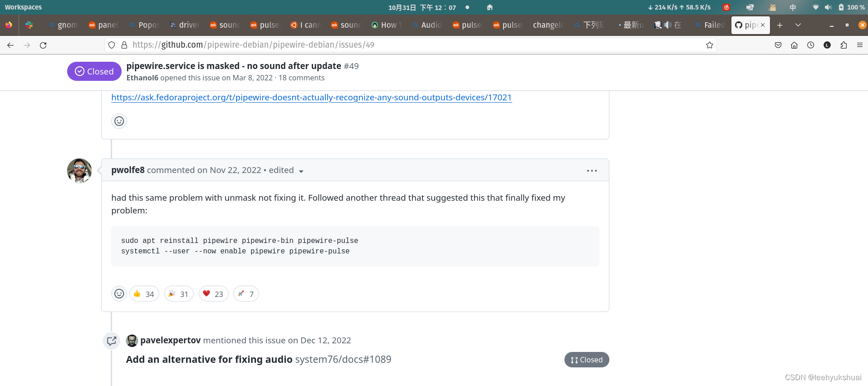Add reaction to the fedoraproject comment
This screenshot has width=868, height=386.
(119, 121)
